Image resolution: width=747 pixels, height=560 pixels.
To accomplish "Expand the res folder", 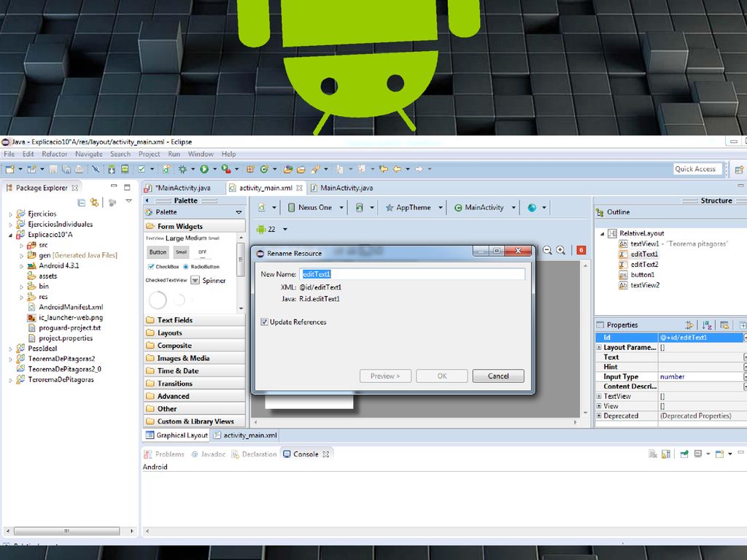I will 21,297.
